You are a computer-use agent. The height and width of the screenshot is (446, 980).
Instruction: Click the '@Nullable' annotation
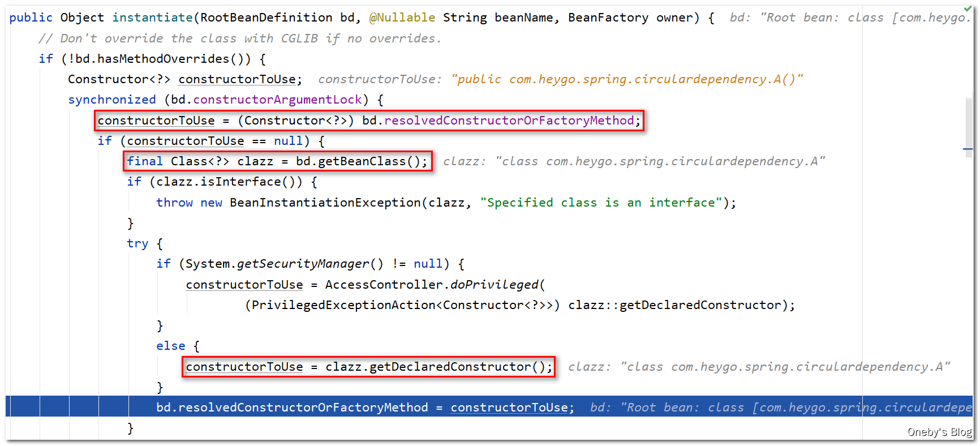click(x=402, y=18)
